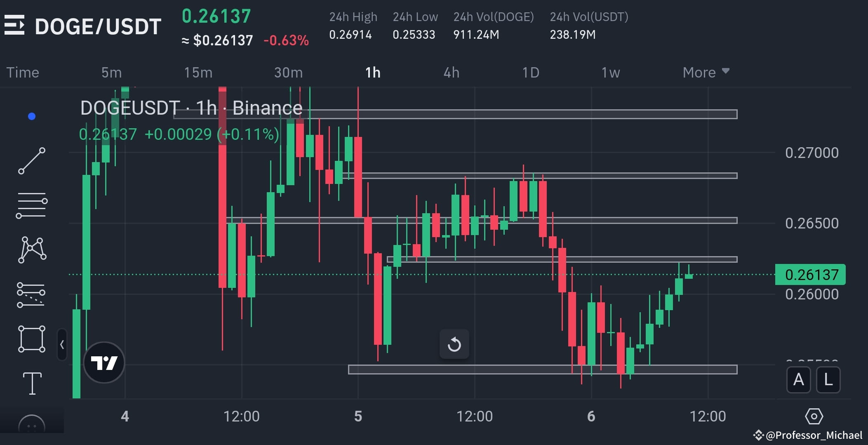
Task: Toggle logarithmic scale with the L button
Action: point(828,380)
